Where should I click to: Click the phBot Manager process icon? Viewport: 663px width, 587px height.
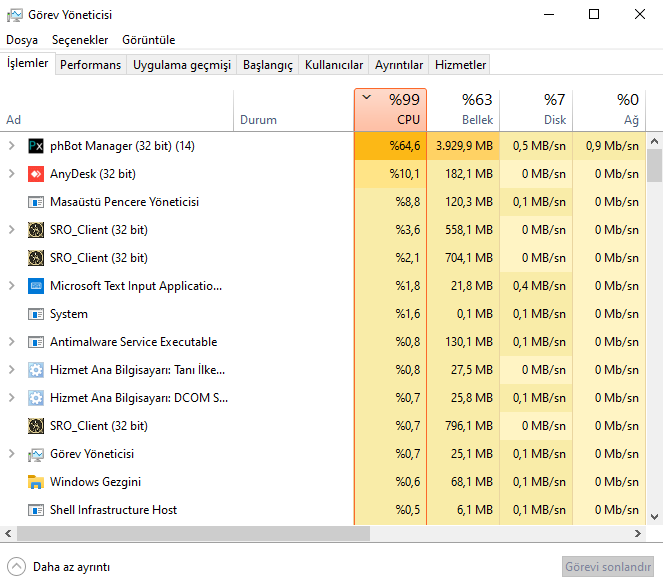(36, 146)
